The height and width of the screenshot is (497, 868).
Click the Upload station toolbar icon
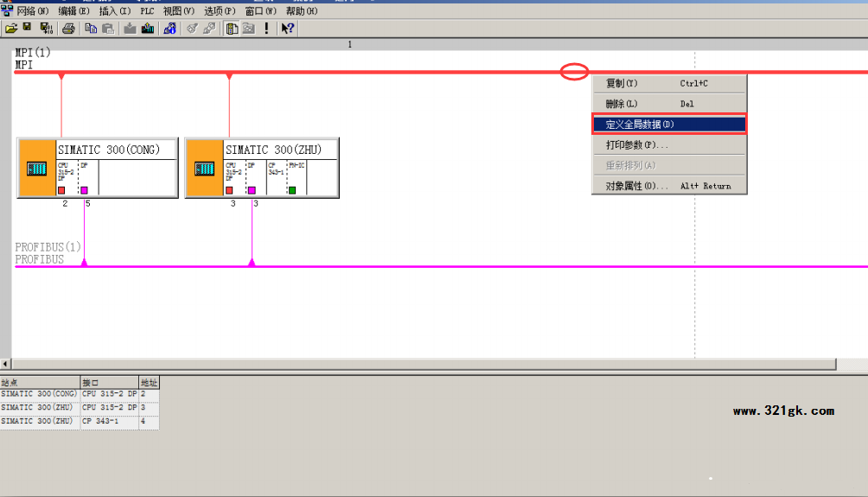click(148, 29)
